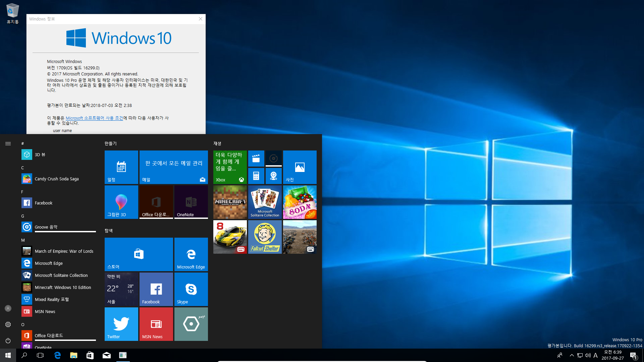Open Office 다운로드 in app list
644x362 pixels.
[x=58, y=336]
